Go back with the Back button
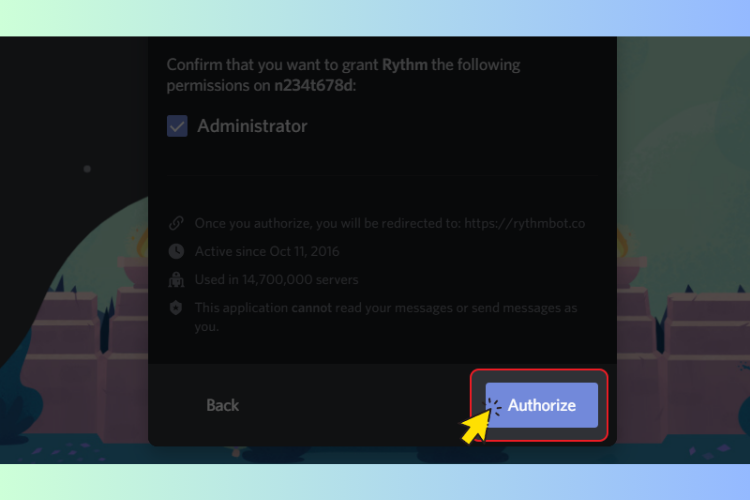Viewport: 750px width, 500px height. (222, 405)
